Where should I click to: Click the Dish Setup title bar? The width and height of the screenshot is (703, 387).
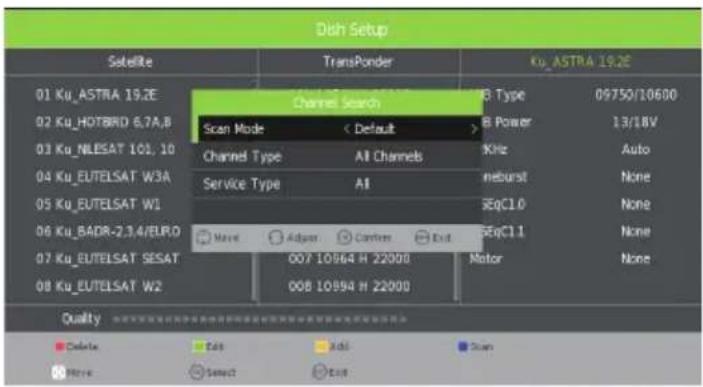pos(352,29)
